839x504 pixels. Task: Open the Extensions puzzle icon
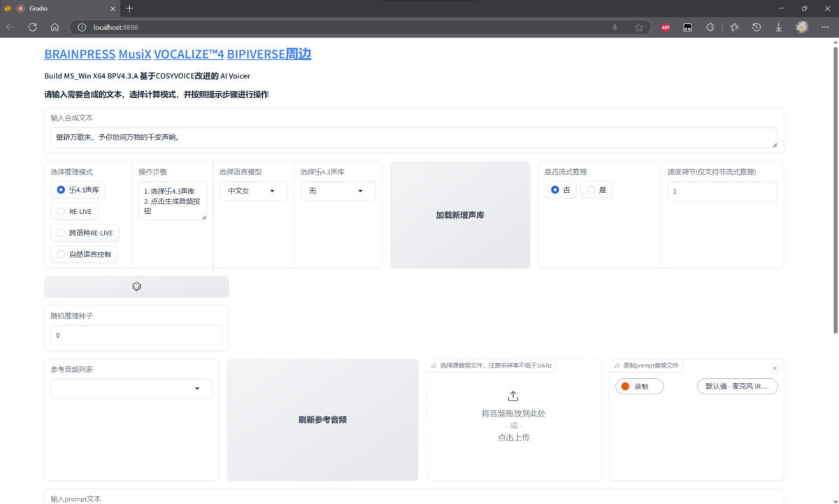point(710,27)
